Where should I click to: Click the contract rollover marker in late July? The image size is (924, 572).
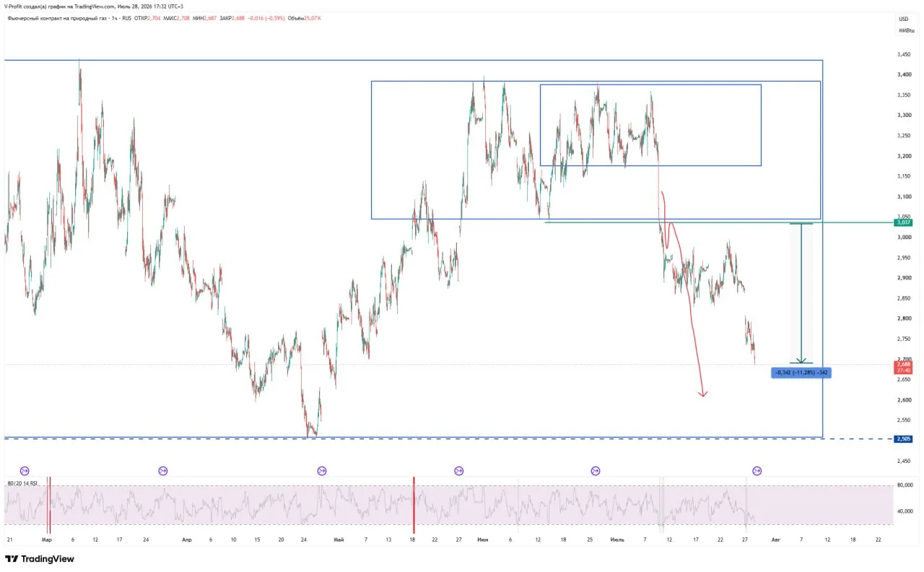(757, 471)
